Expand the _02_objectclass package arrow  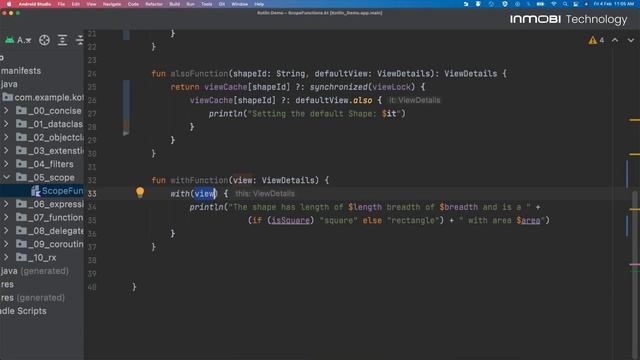6,137
